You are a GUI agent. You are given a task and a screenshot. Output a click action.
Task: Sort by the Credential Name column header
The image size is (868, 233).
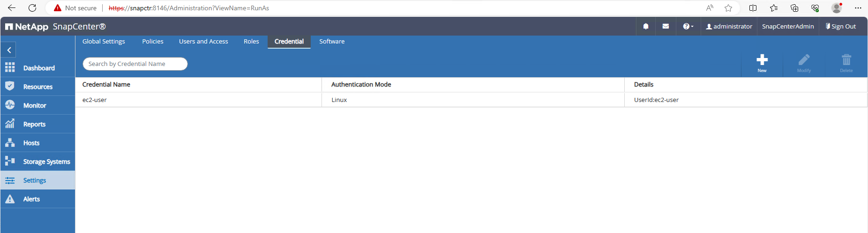(106, 85)
